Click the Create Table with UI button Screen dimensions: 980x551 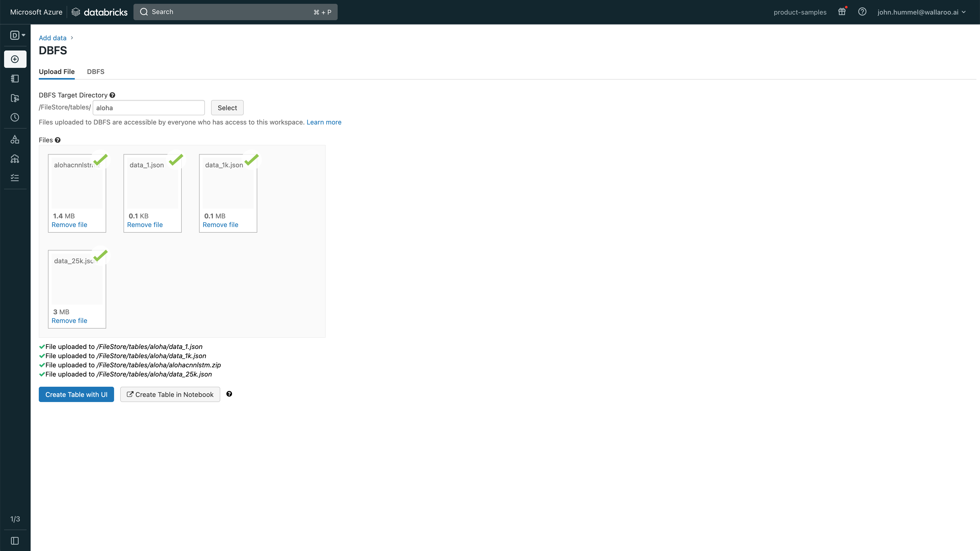pos(76,394)
